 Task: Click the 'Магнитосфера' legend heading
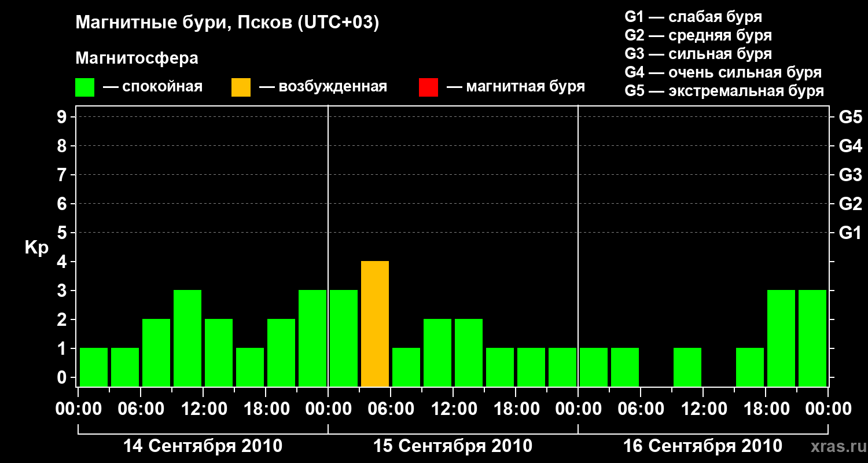point(137,58)
